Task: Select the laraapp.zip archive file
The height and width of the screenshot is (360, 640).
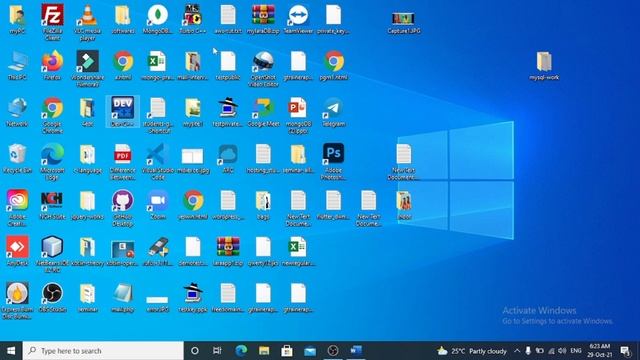Action: pyautogui.click(x=228, y=247)
